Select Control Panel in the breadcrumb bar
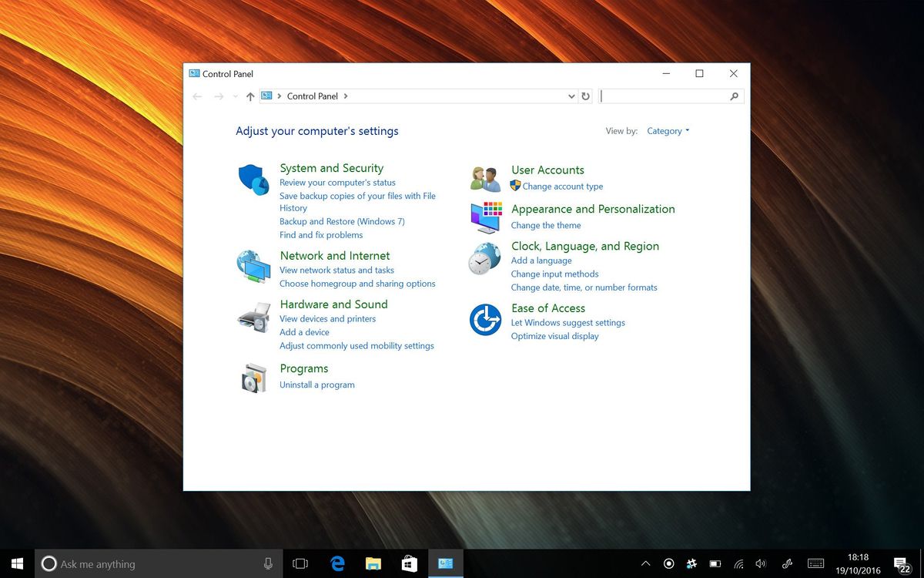The height and width of the screenshot is (578, 924). pos(312,96)
